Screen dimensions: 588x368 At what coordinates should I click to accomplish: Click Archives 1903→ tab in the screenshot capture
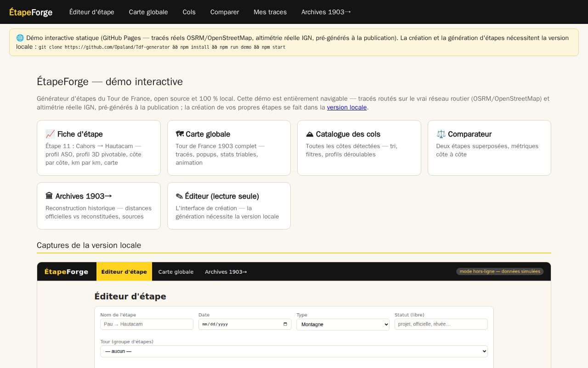tap(226, 272)
